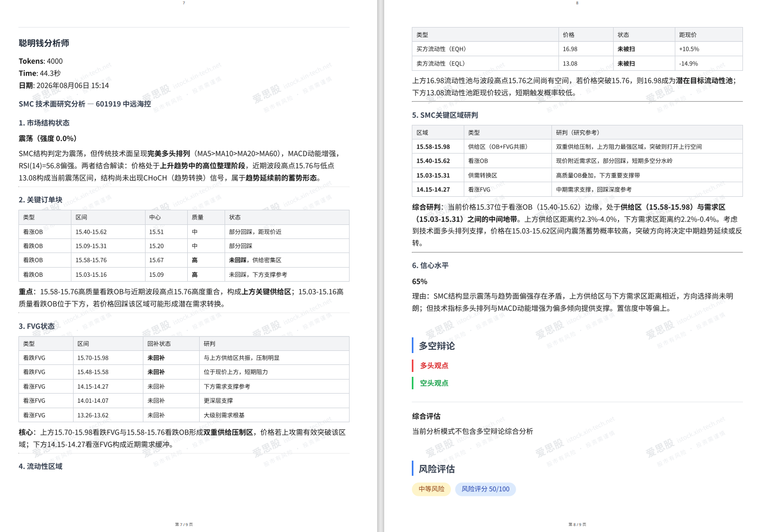
Task: Select the 65% confidence value
Action: tap(419, 282)
